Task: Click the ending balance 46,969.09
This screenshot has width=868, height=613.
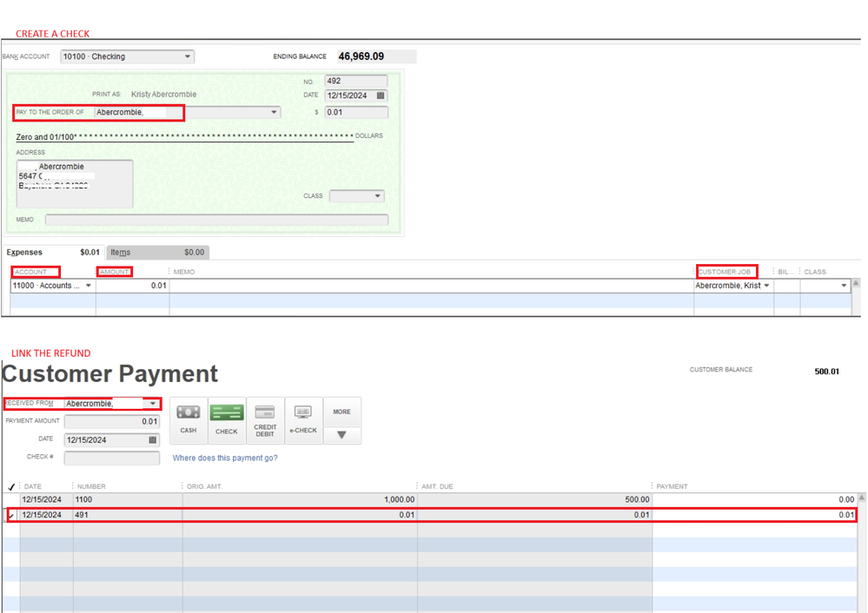Action: point(361,56)
